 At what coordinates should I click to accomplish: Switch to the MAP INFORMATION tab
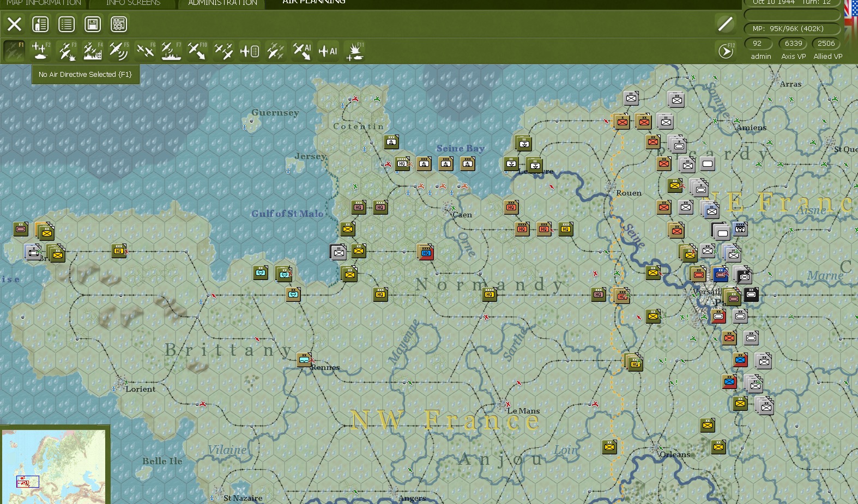point(44,3)
